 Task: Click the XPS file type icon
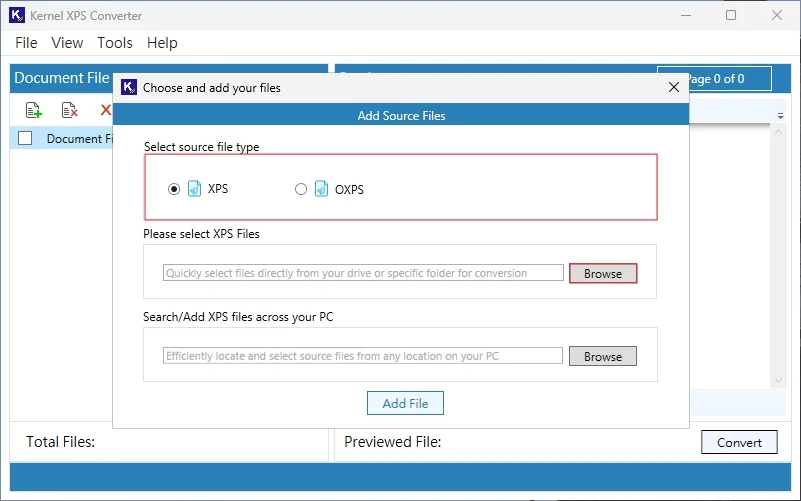(195, 188)
